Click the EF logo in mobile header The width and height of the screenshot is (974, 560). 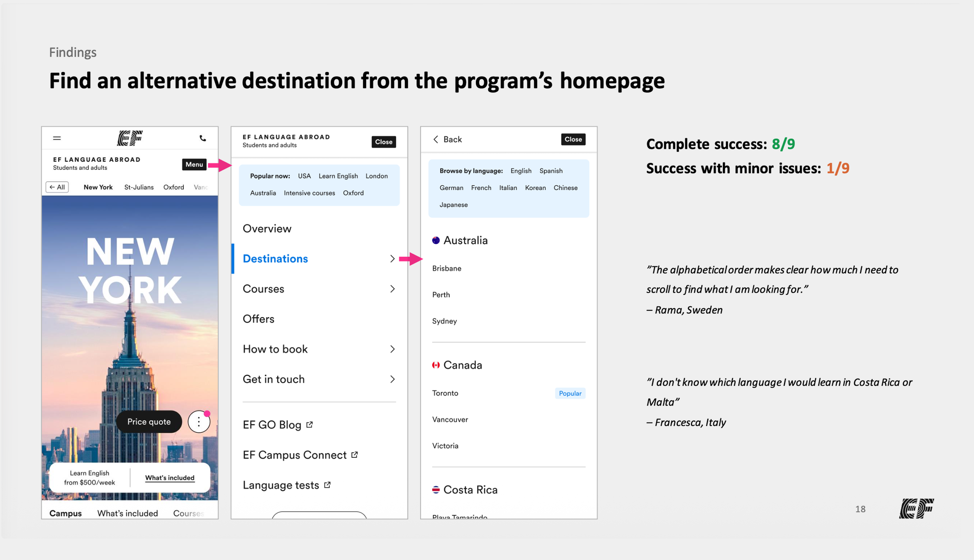coord(130,138)
